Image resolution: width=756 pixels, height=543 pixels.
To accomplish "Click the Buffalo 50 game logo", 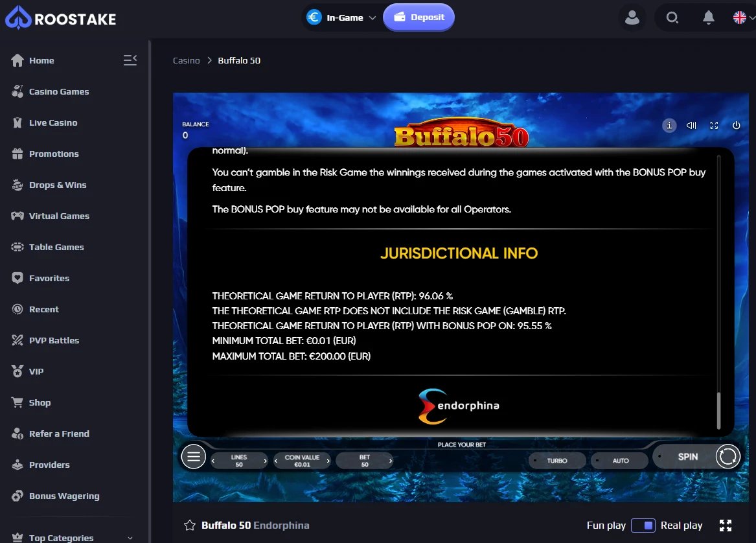I will click(461, 133).
